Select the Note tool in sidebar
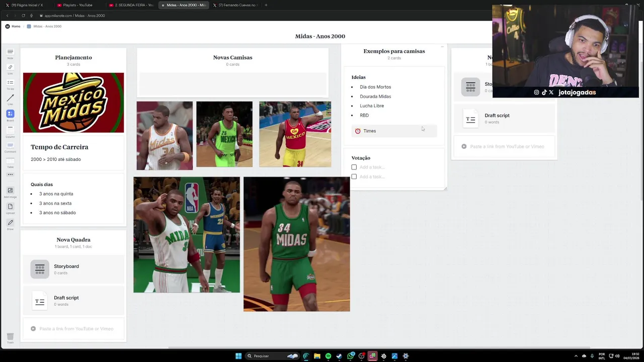Viewport: 644px width, 362px height. click(x=10, y=53)
